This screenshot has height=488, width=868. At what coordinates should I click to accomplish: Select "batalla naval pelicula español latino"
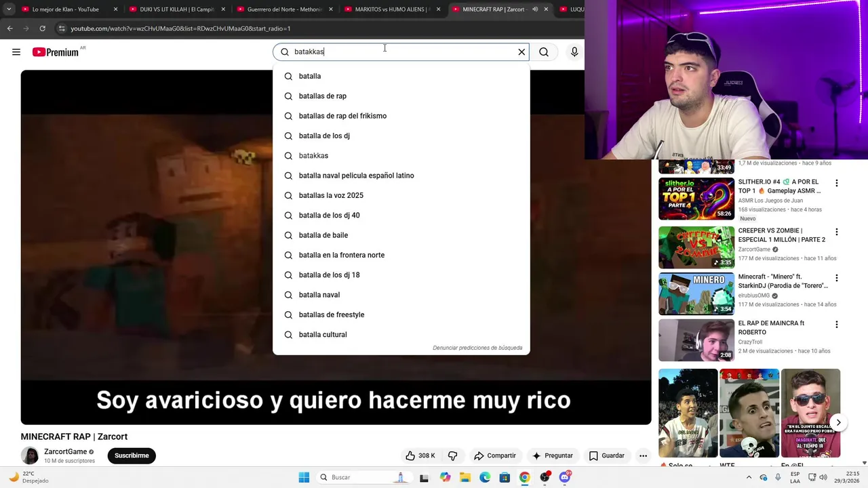[x=401, y=176]
